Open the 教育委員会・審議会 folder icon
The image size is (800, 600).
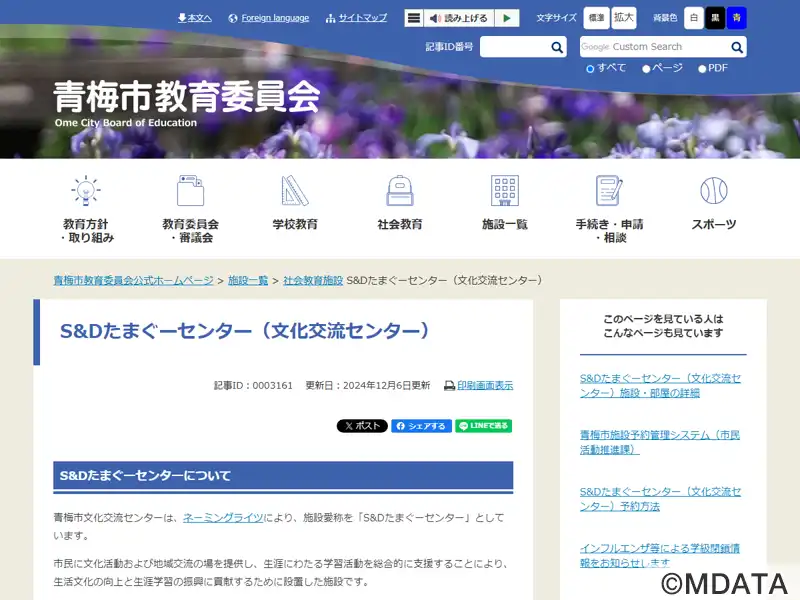point(190,191)
